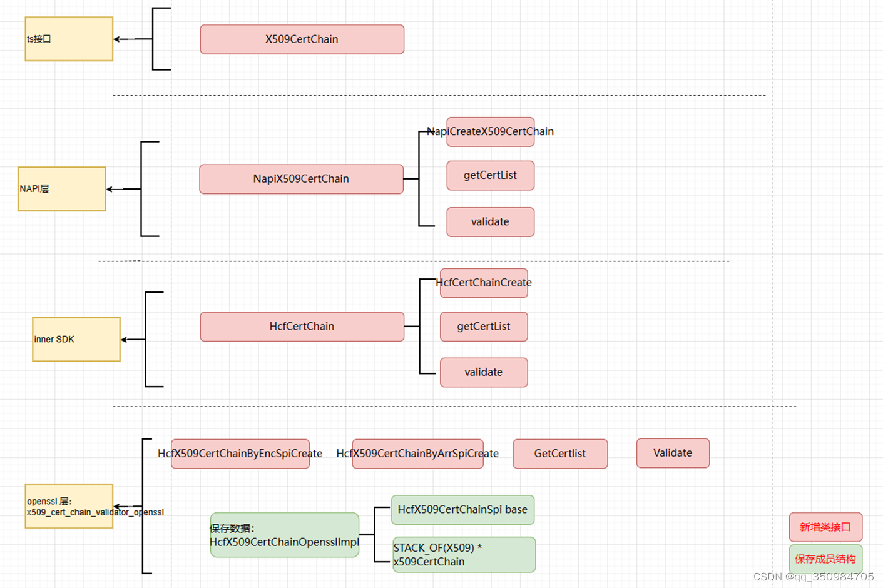Select the inner SDK yellow box
883x588 pixels.
(76, 339)
